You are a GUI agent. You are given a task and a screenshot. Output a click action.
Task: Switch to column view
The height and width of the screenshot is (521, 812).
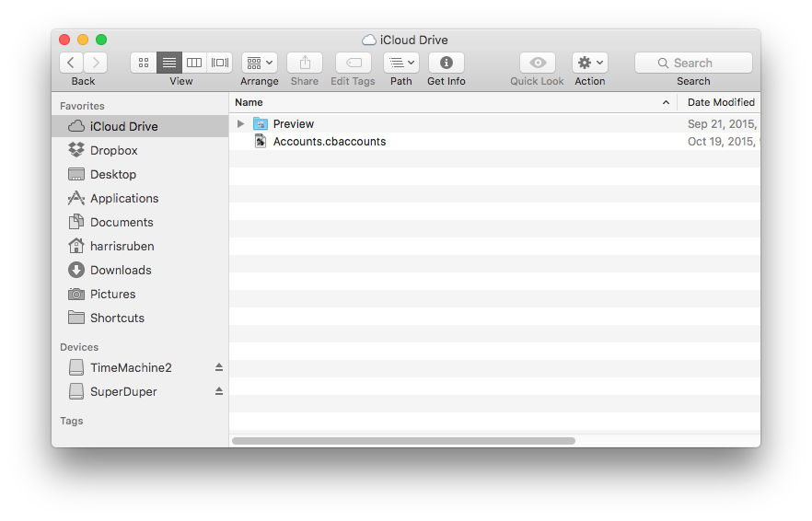pyautogui.click(x=194, y=63)
